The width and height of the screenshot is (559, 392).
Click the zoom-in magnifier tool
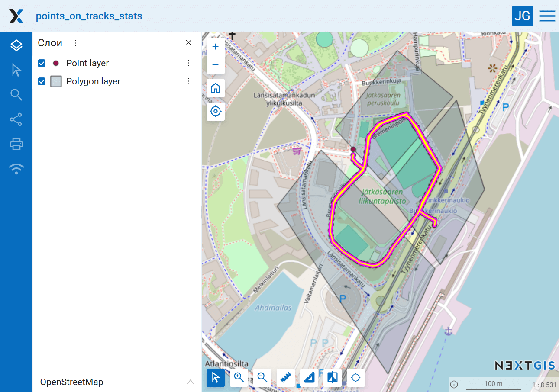tap(239, 377)
